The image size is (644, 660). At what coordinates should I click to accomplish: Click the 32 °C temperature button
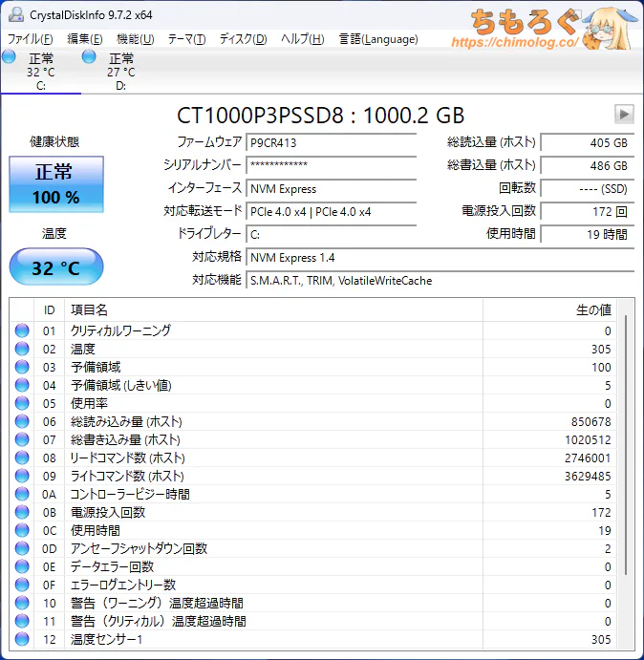[55, 267]
